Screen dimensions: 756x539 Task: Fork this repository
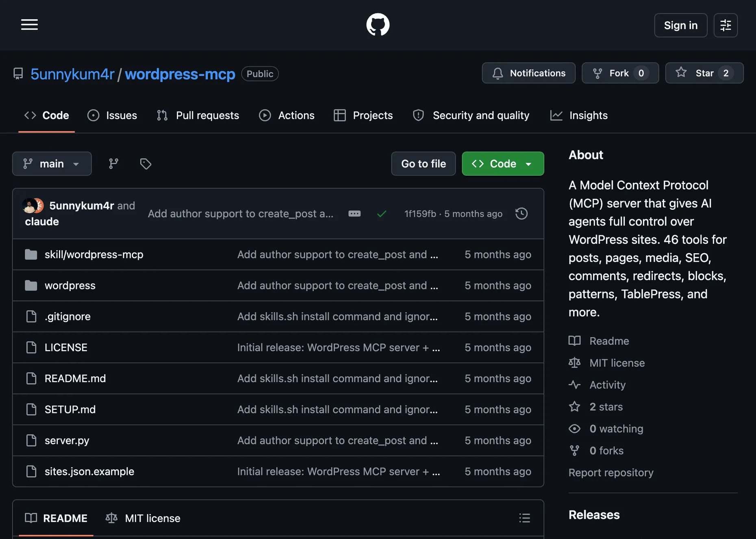pos(620,73)
